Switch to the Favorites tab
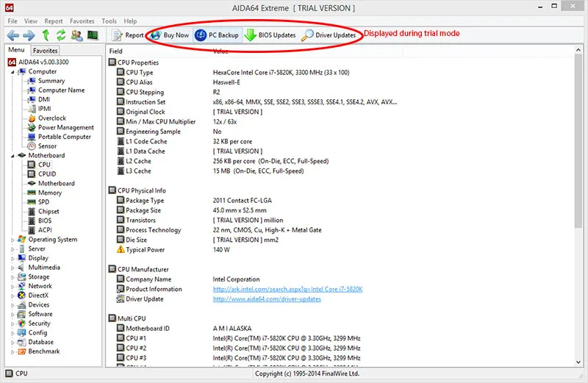 45,51
